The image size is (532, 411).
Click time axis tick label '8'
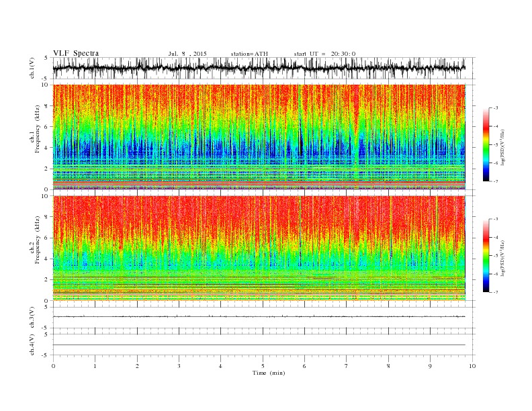388,366
